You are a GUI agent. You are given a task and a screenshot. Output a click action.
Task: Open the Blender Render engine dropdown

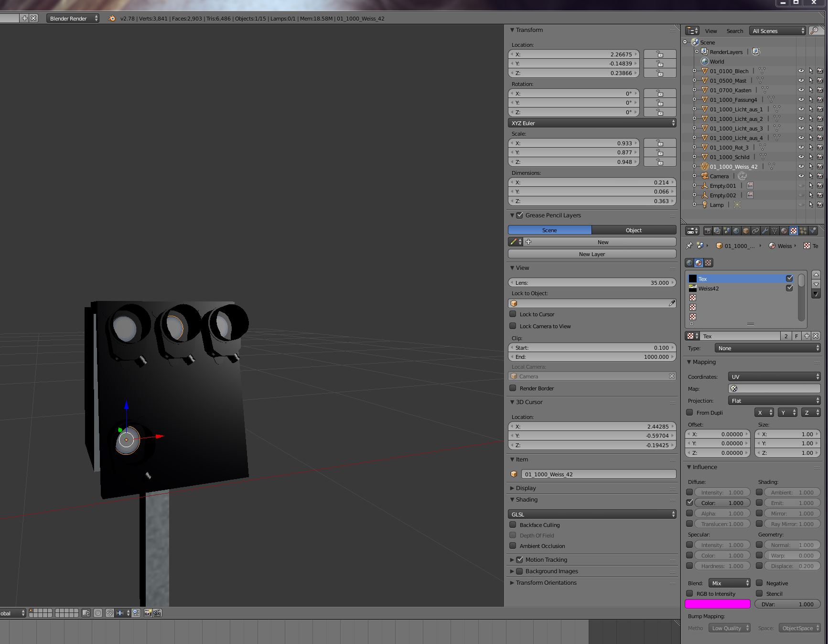[x=73, y=18]
